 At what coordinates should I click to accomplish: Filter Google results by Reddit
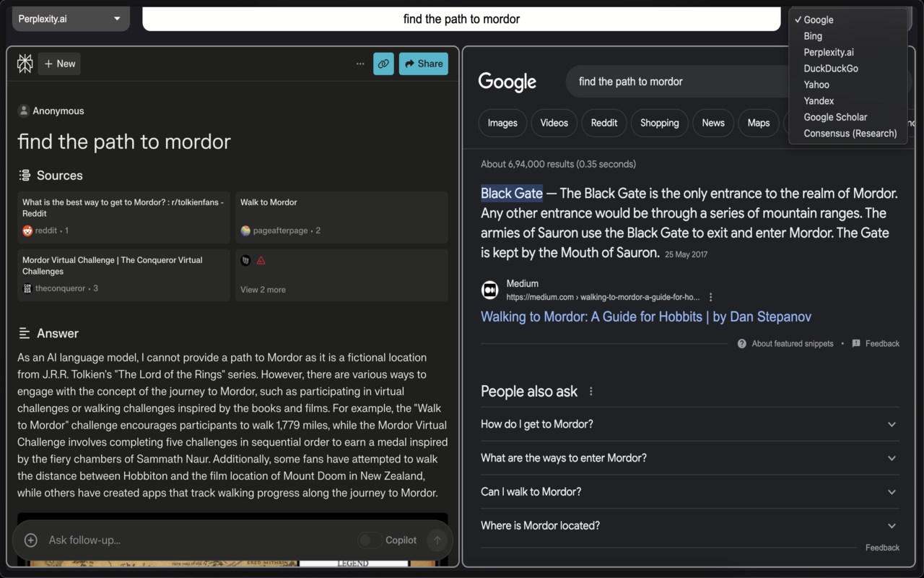point(604,123)
